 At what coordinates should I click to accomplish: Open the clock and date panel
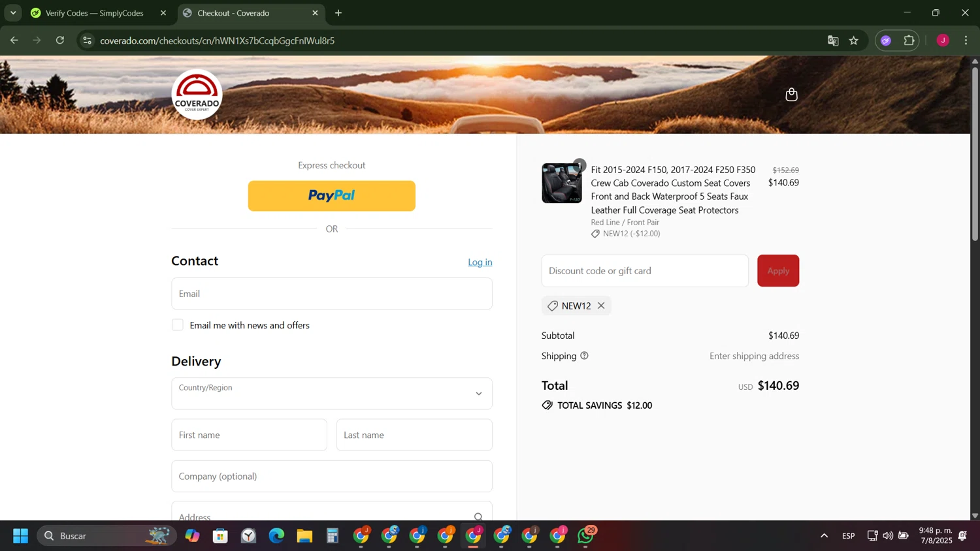coord(936,535)
